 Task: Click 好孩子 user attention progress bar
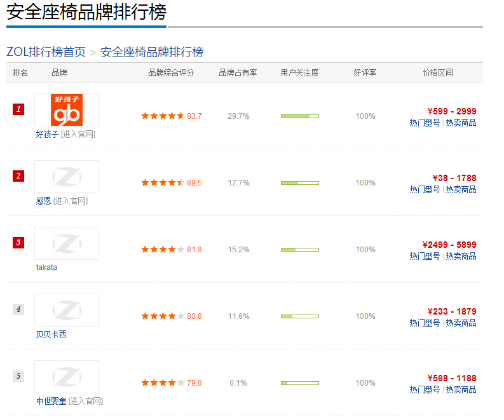point(300,116)
